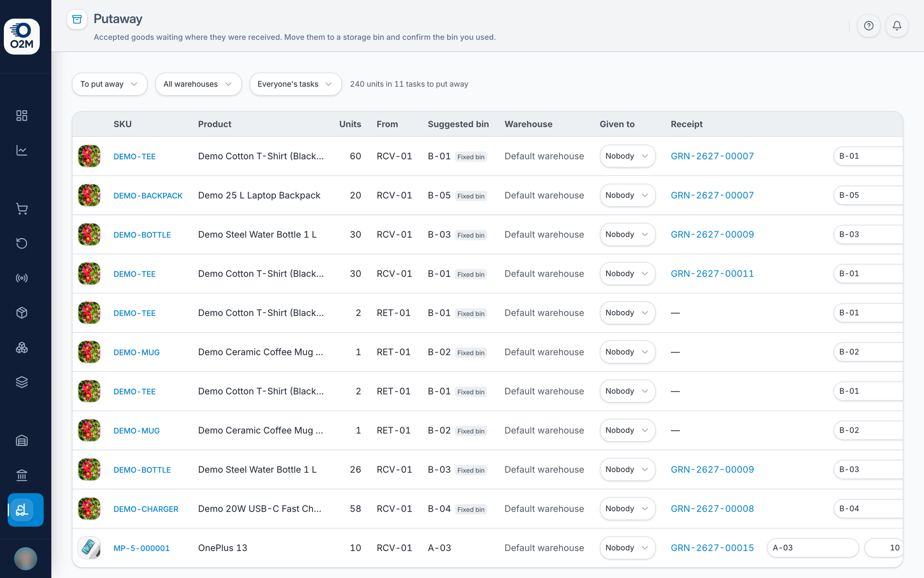This screenshot has height=578, width=924.
Task: Open the layers stack icon in sidebar
Action: (22, 382)
